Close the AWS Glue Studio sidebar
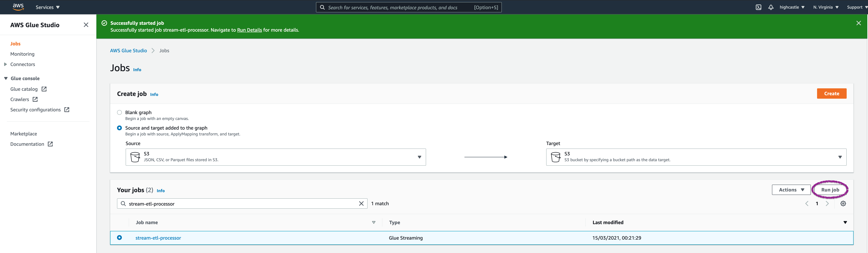868x253 pixels. coord(86,25)
